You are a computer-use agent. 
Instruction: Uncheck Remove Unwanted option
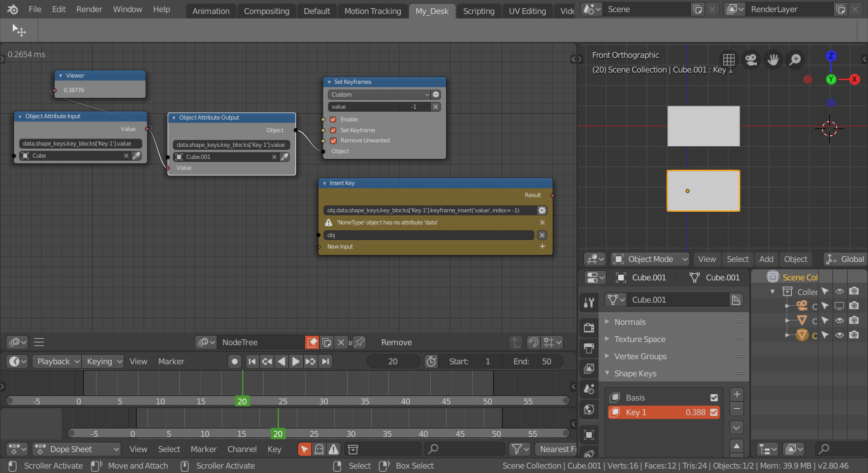pos(333,141)
